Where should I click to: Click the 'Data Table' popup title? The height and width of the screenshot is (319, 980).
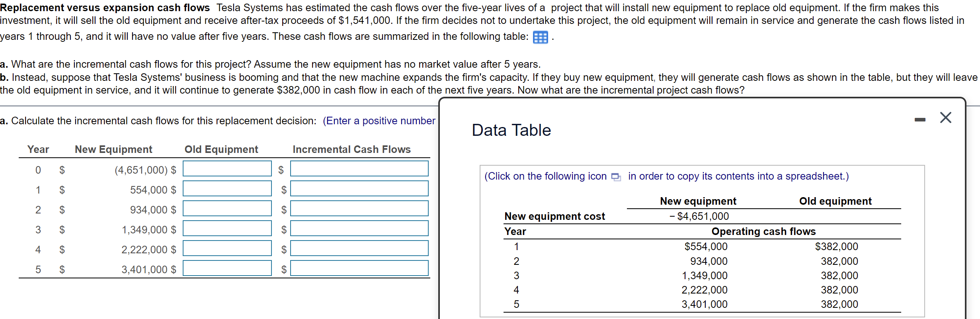[x=511, y=130]
